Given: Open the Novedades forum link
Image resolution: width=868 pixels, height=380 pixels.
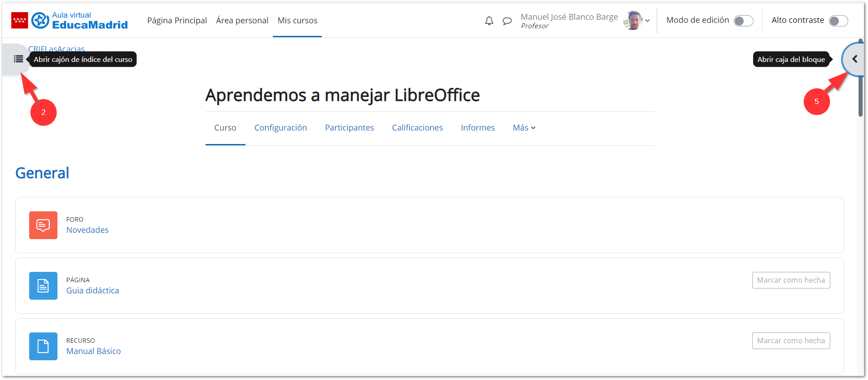Looking at the screenshot, I should (88, 230).
